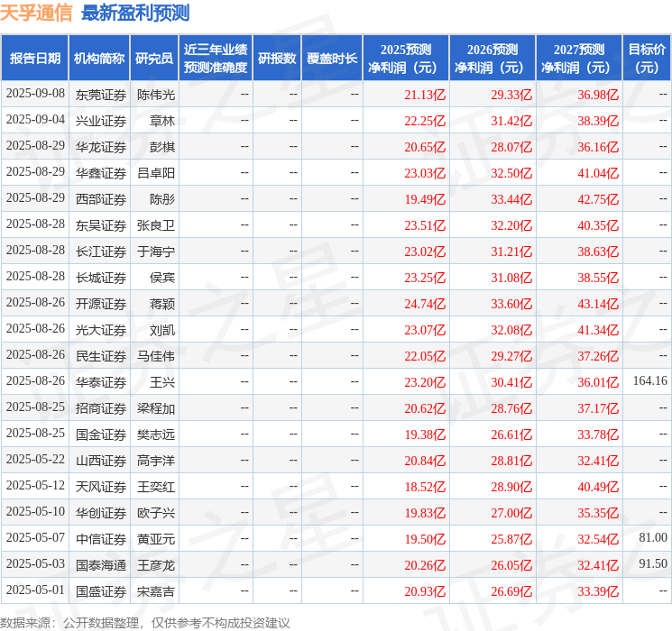Select the 机构简称 column header
The height and width of the screenshot is (631, 672).
point(99,58)
